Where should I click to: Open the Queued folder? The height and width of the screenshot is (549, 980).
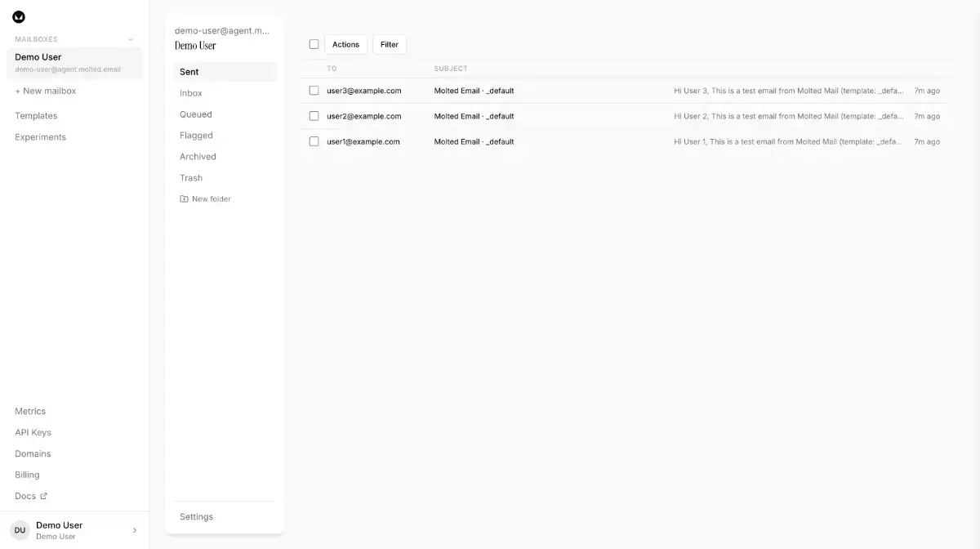coord(196,114)
